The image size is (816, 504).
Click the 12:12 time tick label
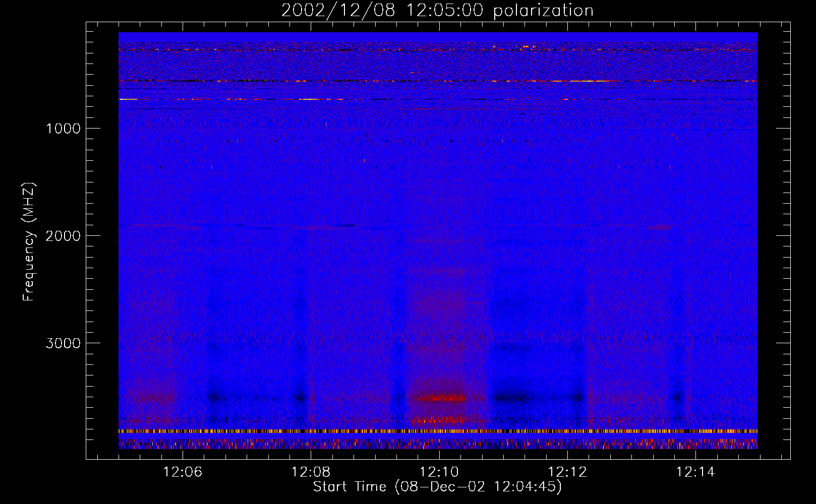[567, 472]
